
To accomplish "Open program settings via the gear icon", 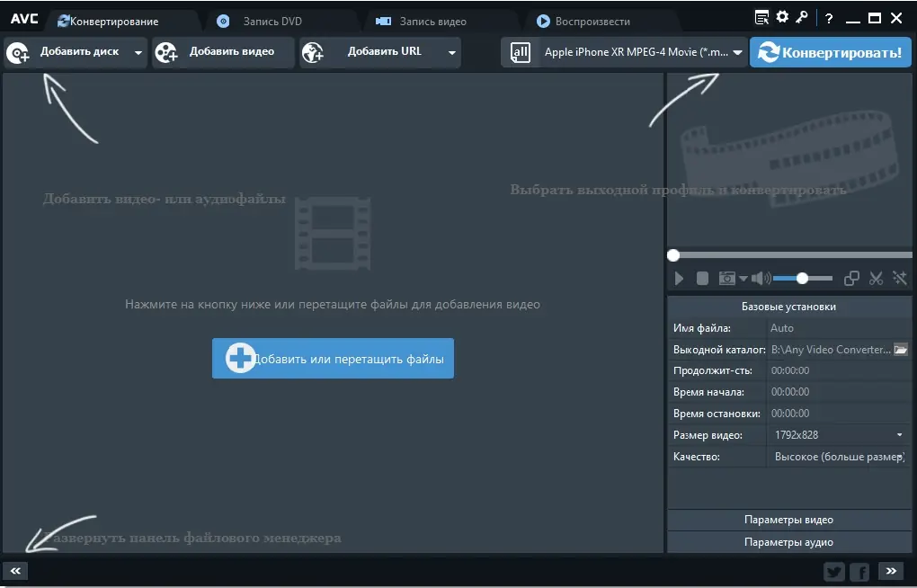I will click(x=781, y=16).
